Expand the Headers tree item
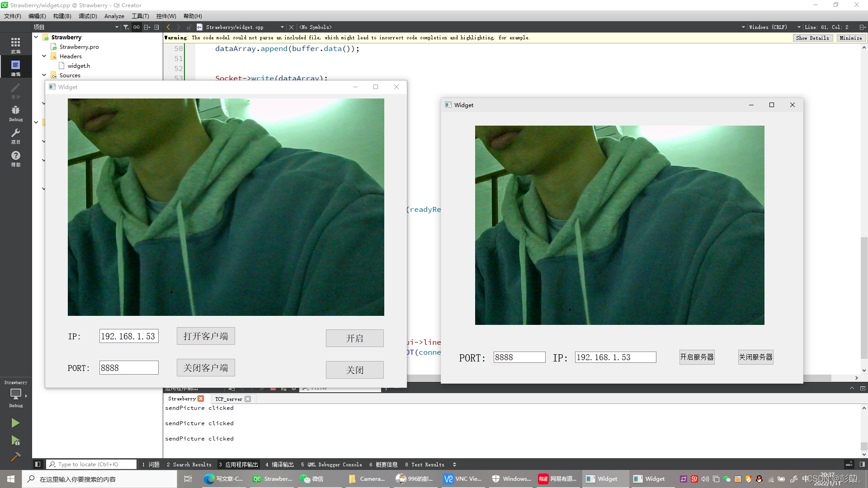The height and width of the screenshot is (488, 868). click(x=45, y=56)
